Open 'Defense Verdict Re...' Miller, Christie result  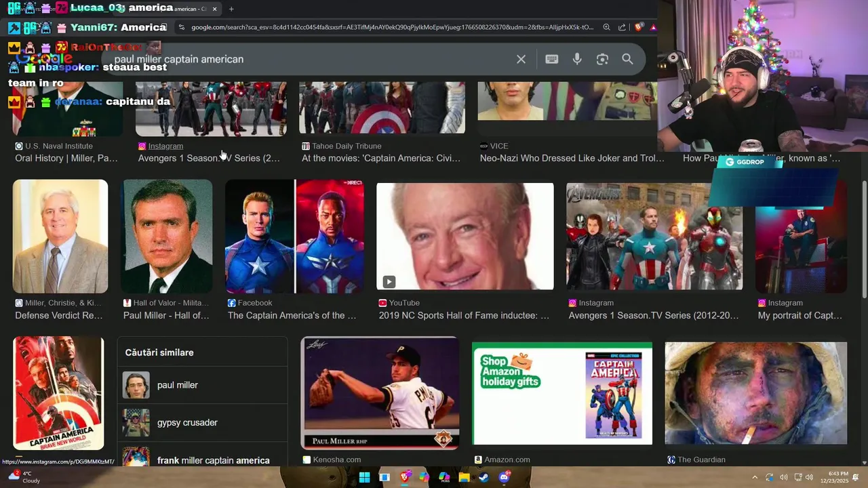pos(59,315)
